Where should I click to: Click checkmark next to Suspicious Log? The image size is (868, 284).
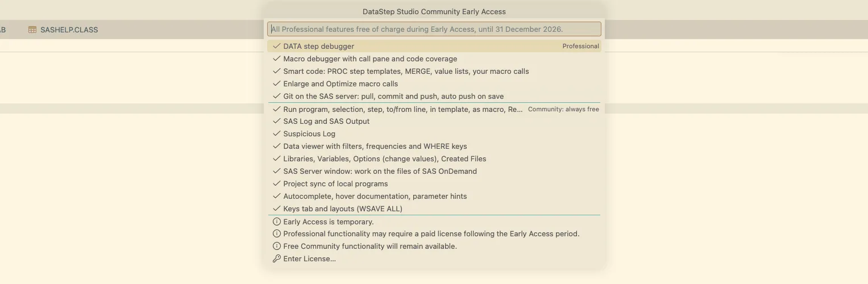[x=277, y=133]
